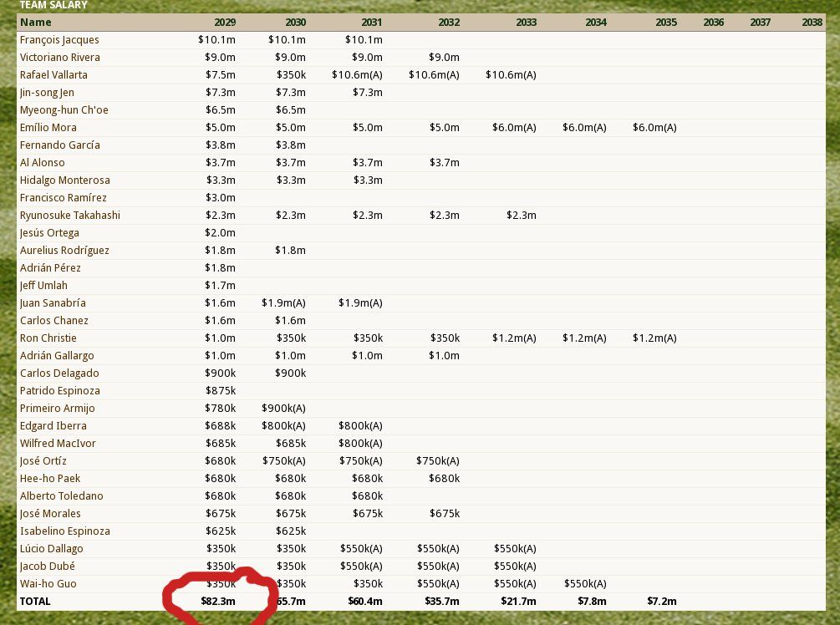Viewport: 840px width, 625px height.
Task: Sort salaries by the 2029 column
Action: pyautogui.click(x=224, y=22)
